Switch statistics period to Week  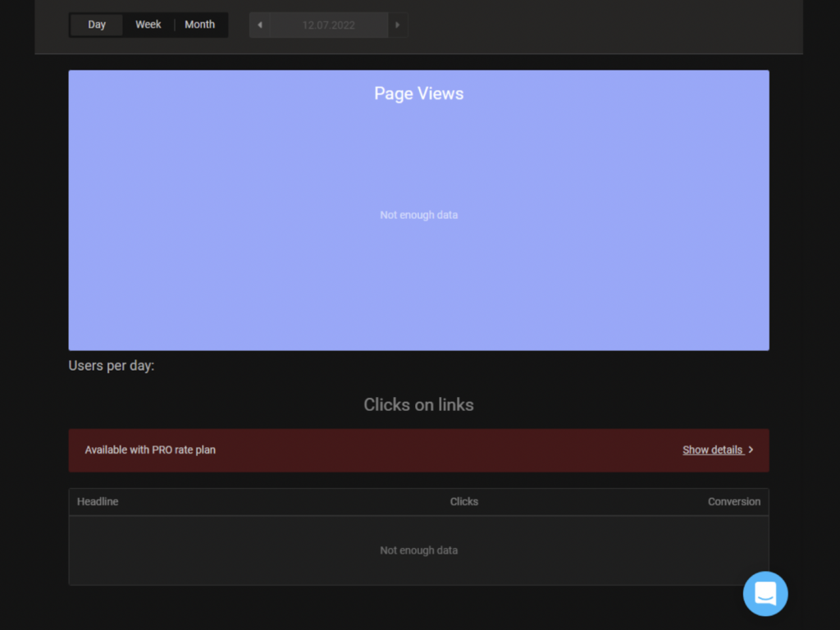click(148, 25)
